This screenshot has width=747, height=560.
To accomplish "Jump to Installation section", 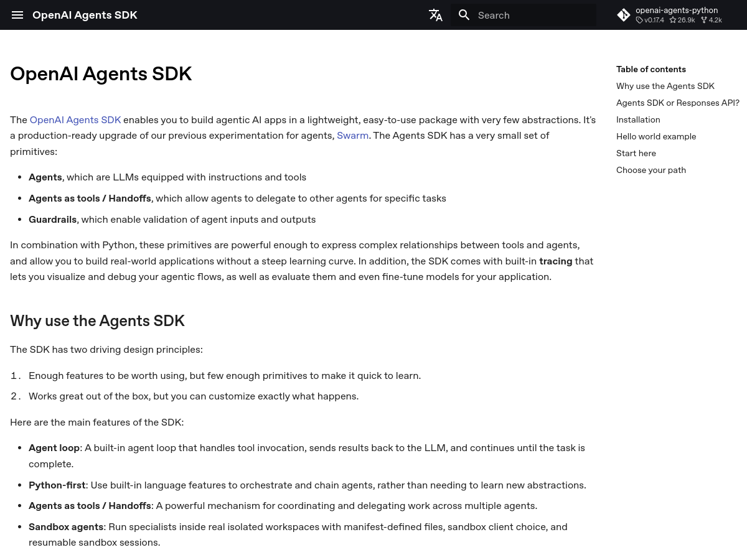I will (x=638, y=119).
